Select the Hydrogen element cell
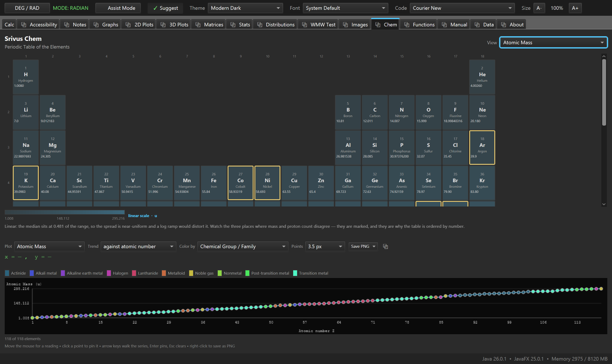 pos(26,77)
